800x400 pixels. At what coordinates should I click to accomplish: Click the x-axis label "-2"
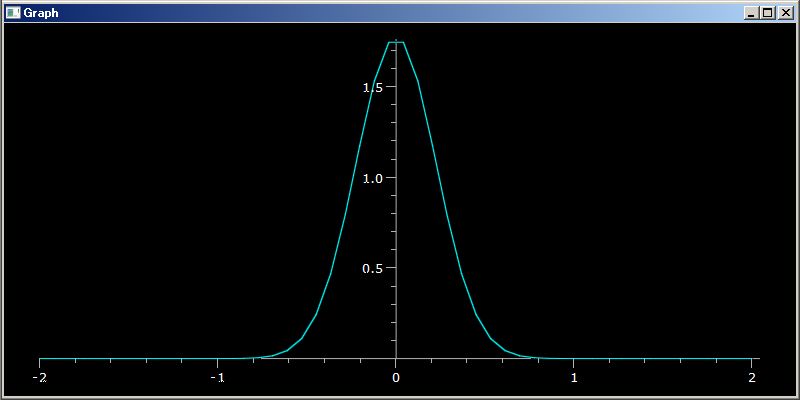point(40,378)
